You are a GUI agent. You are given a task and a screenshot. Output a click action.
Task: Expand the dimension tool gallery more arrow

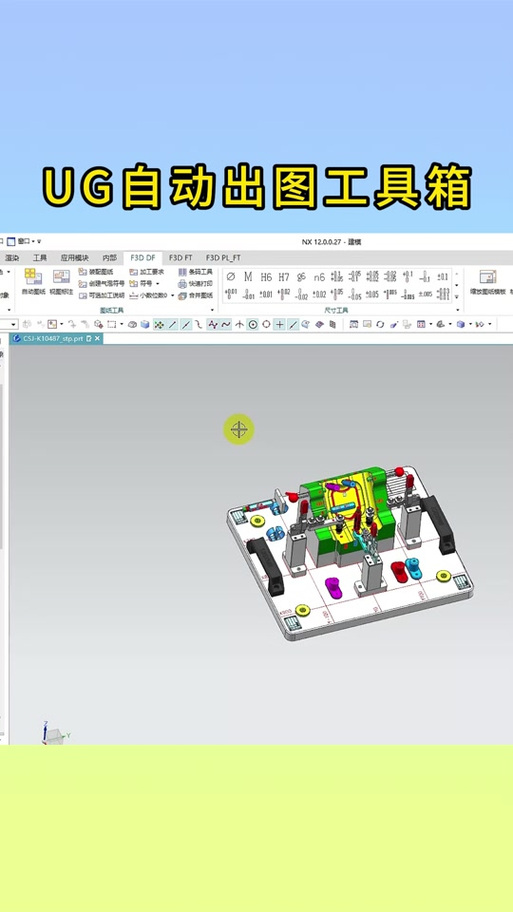[457, 297]
